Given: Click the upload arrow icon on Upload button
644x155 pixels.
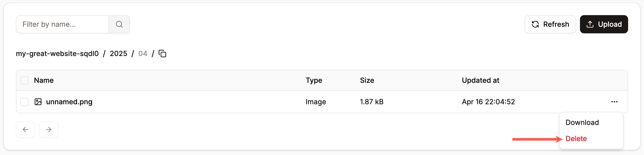Looking at the screenshot, I should (590, 24).
